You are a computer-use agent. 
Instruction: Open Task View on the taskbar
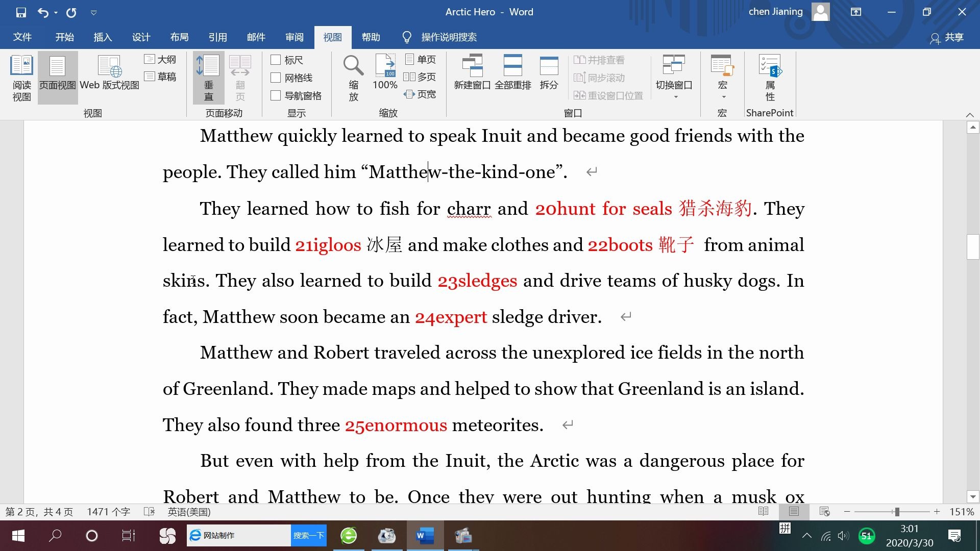point(128,536)
